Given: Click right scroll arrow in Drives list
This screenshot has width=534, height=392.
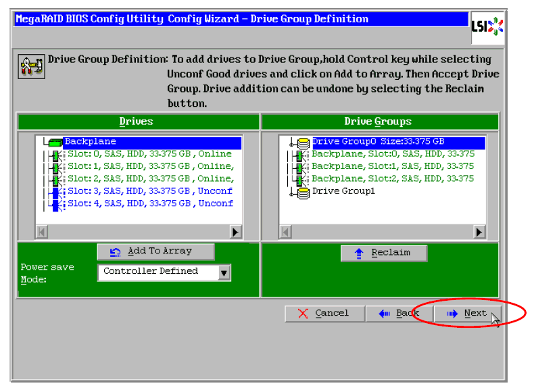Looking at the screenshot, I should point(235,232).
